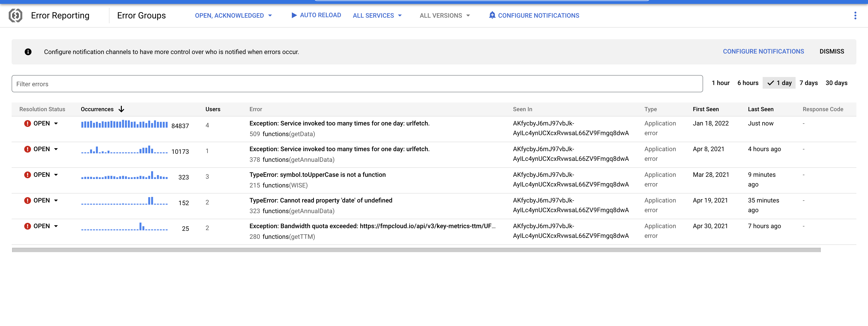Image resolution: width=868 pixels, height=326 pixels.
Task: Click Jan 18, 2022 first seen date
Action: [x=711, y=123]
